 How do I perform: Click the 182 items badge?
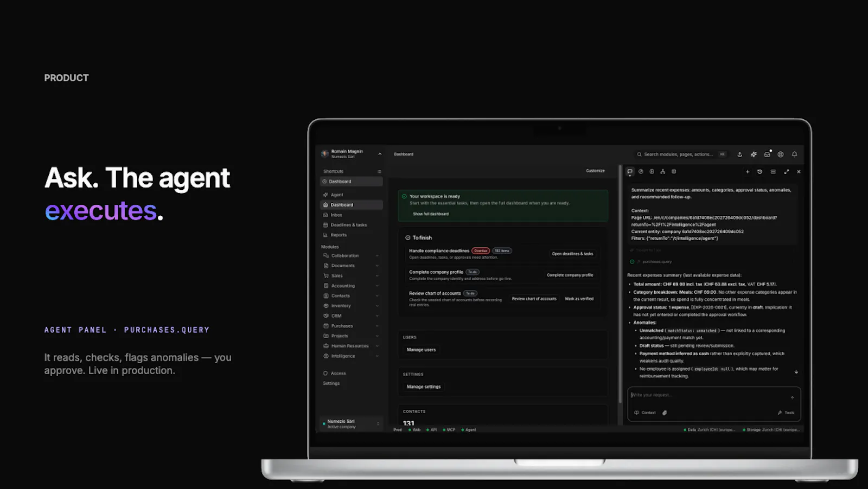[x=502, y=251]
